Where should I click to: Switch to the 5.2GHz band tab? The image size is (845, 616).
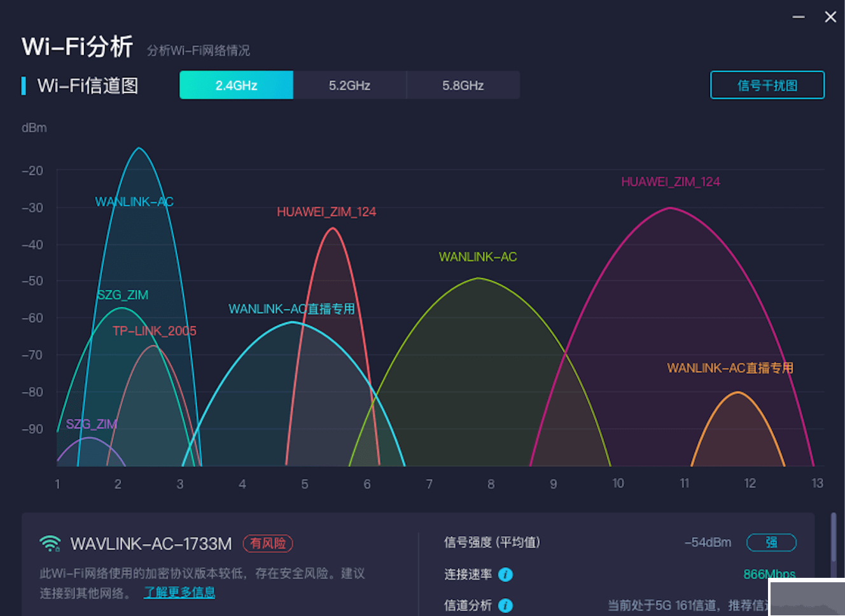point(349,85)
